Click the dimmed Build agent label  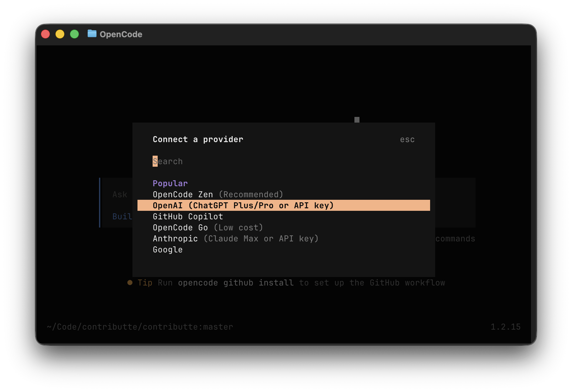click(122, 216)
